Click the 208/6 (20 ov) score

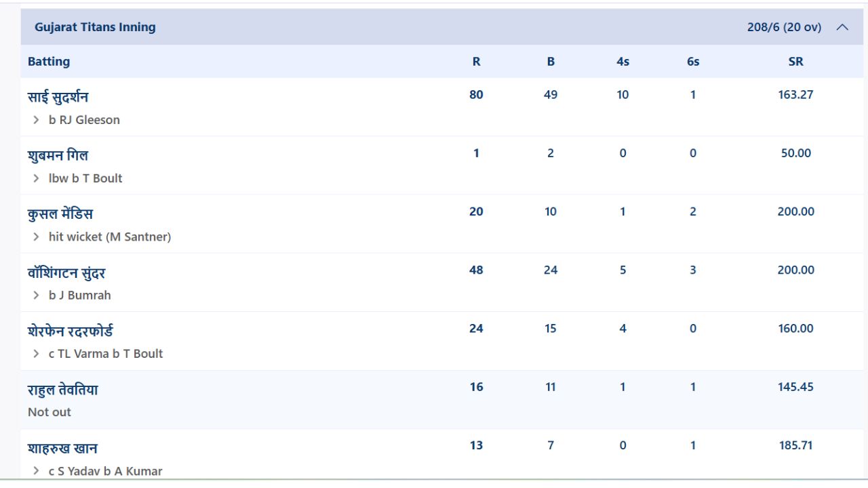pos(784,27)
